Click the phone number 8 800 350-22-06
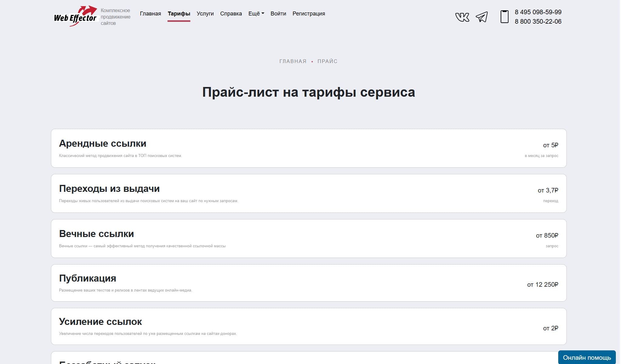 [x=538, y=22]
